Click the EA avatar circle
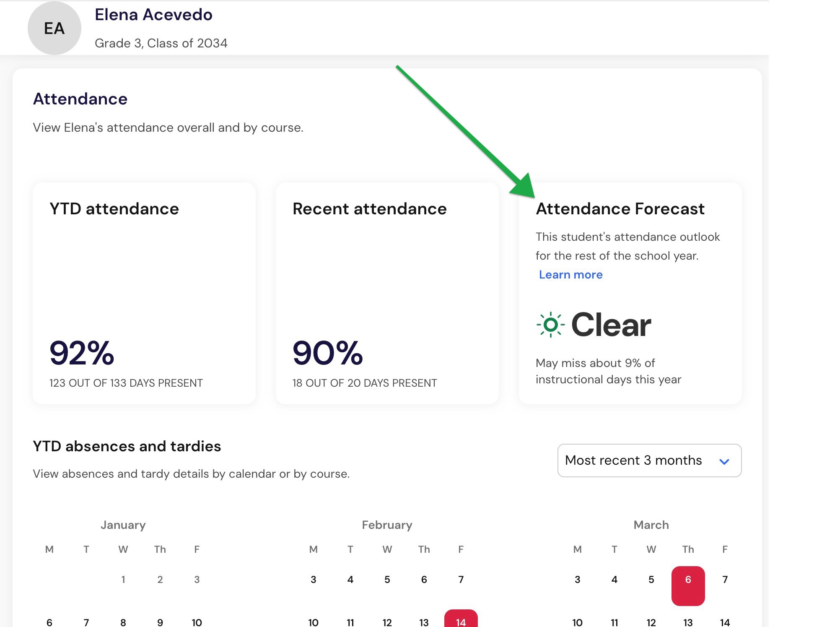The height and width of the screenshot is (627, 840). click(54, 28)
